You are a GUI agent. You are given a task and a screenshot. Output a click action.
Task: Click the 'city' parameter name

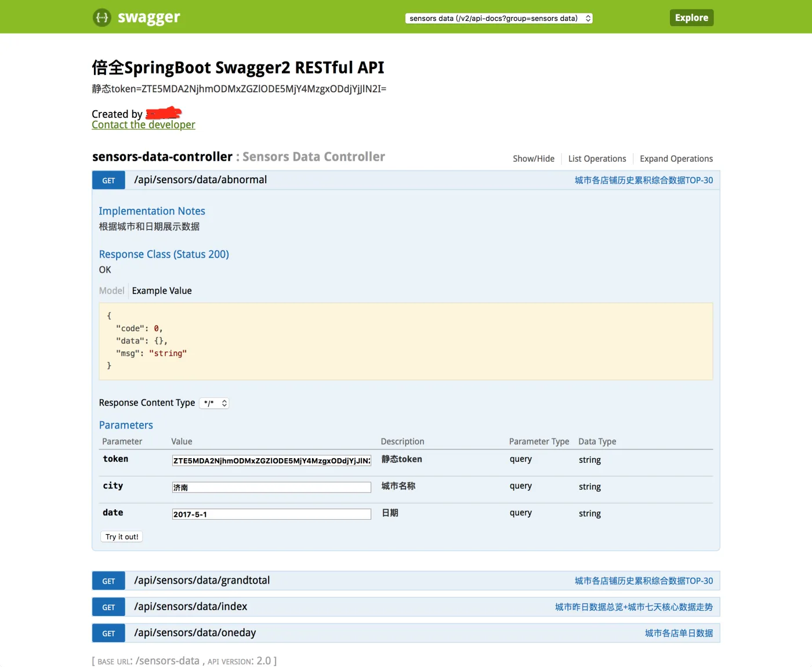[x=113, y=486]
